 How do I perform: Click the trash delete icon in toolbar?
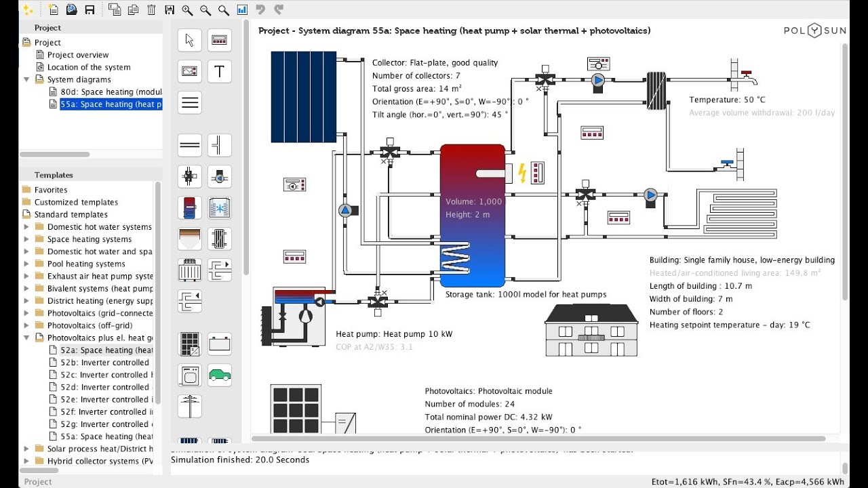click(151, 9)
